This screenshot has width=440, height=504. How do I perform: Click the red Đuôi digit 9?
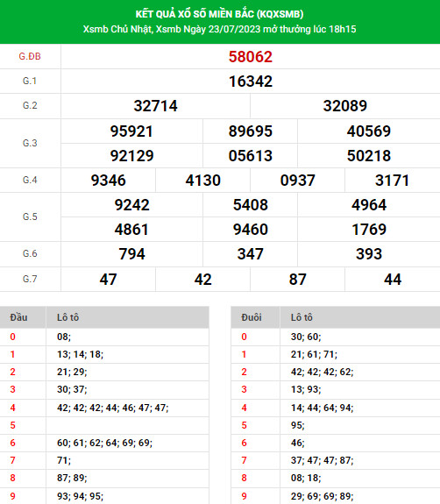[244, 496]
